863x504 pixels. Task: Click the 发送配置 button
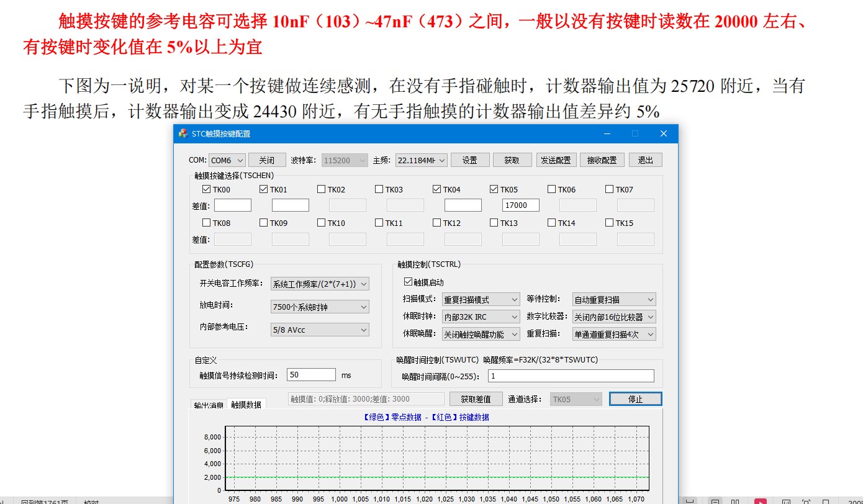(556, 160)
